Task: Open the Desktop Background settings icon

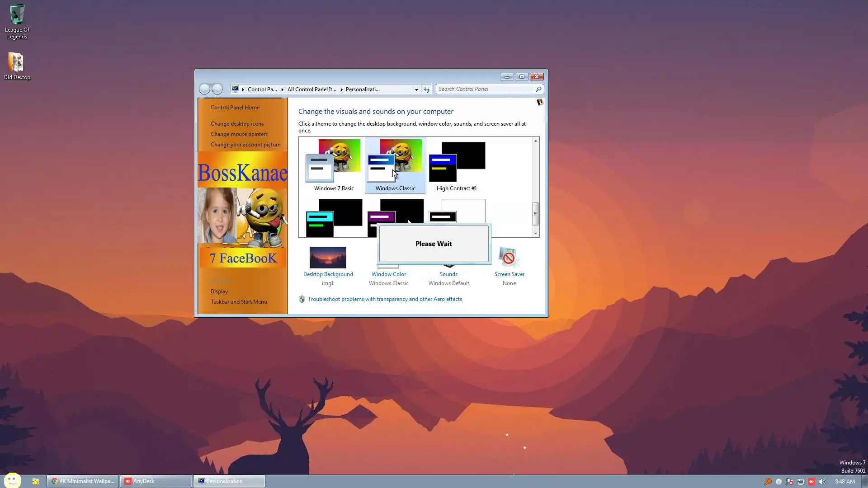Action: [328, 257]
